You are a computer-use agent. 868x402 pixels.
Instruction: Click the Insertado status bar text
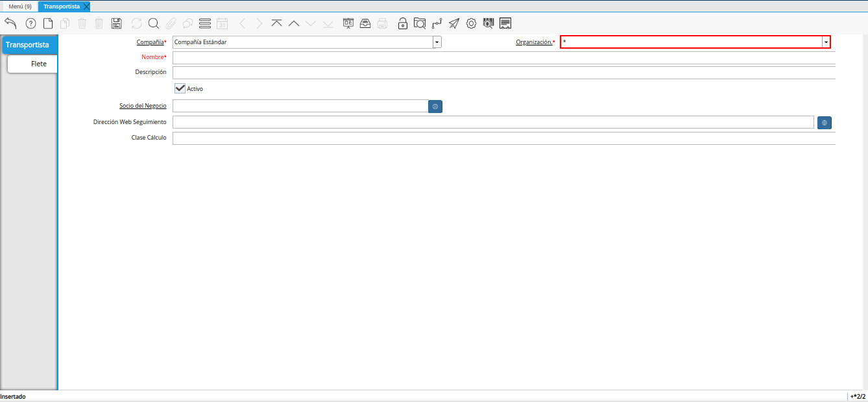[x=13, y=396]
